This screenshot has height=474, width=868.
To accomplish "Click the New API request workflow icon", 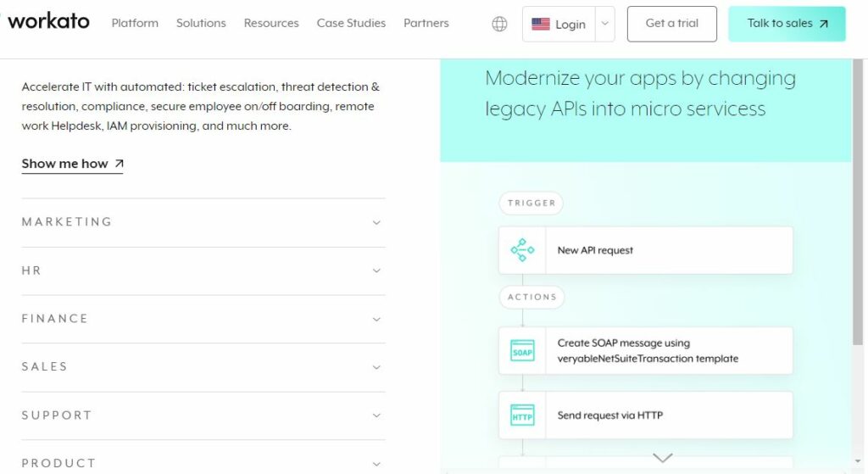I will point(522,250).
